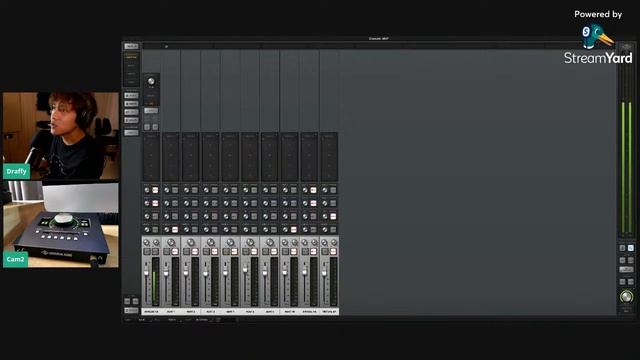
Task: Click the Cam2 camera thumbnail
Action: [x=61, y=224]
